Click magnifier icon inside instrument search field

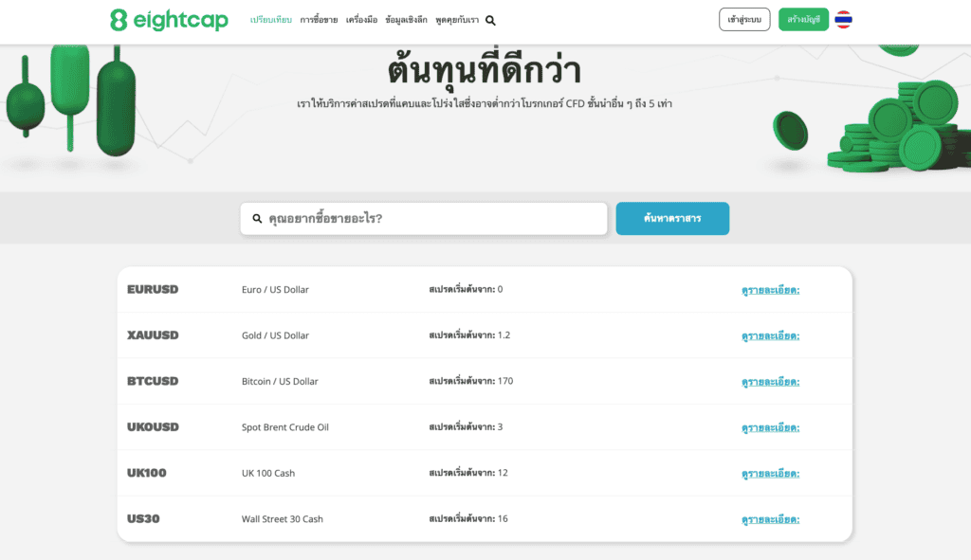pos(257,219)
